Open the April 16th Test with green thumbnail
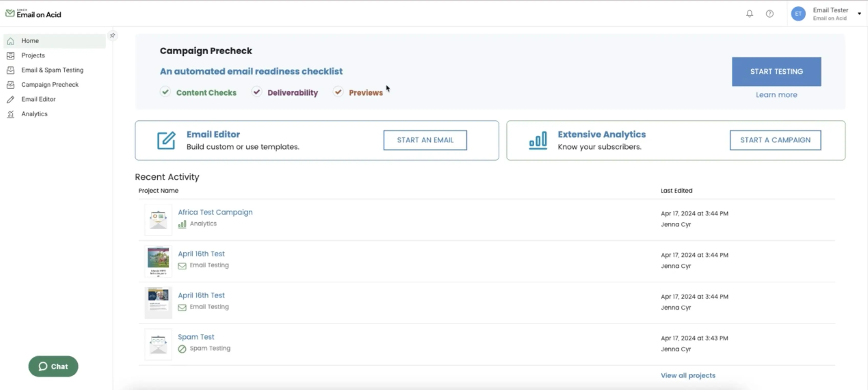Screen dimensions: 868x390 tap(201, 254)
